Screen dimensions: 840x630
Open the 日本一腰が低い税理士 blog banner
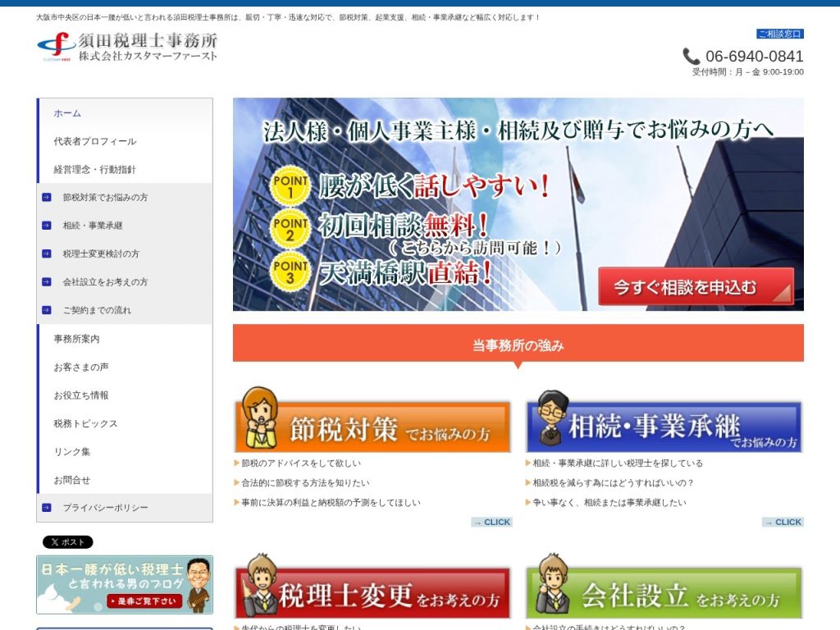125,584
